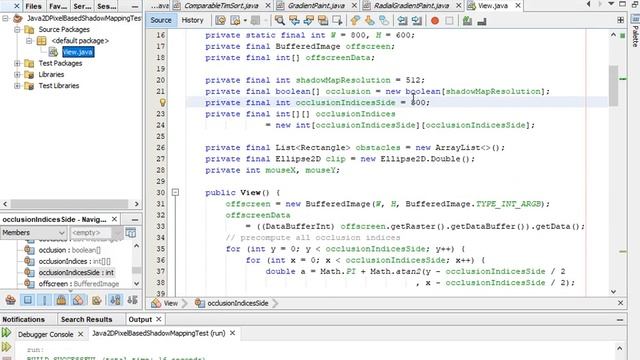Select View.java in project tree
This screenshot has width=640, height=360.
pos(78,52)
